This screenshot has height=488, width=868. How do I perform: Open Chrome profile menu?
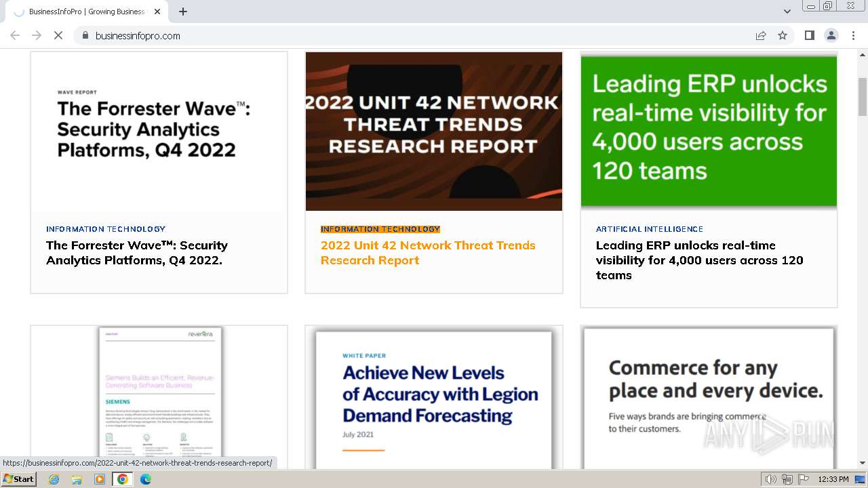(x=831, y=35)
